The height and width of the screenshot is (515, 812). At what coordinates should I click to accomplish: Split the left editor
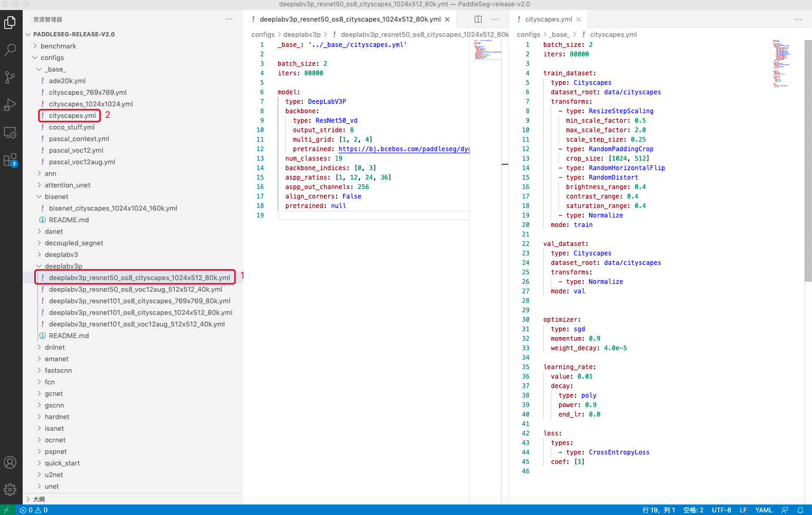click(478, 19)
